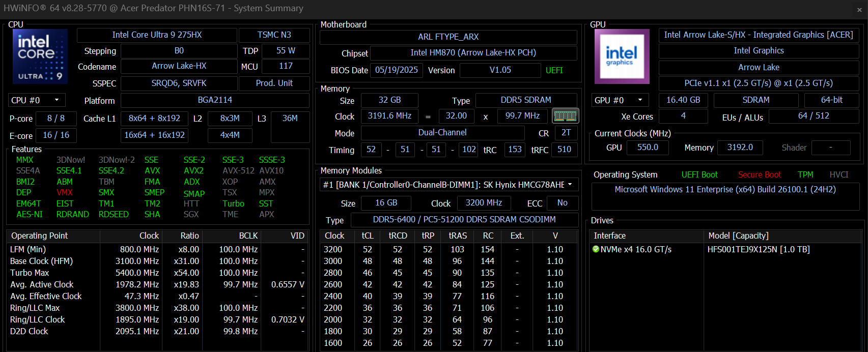
Task: Click the 55 W TDP value
Action: pyautogui.click(x=286, y=51)
